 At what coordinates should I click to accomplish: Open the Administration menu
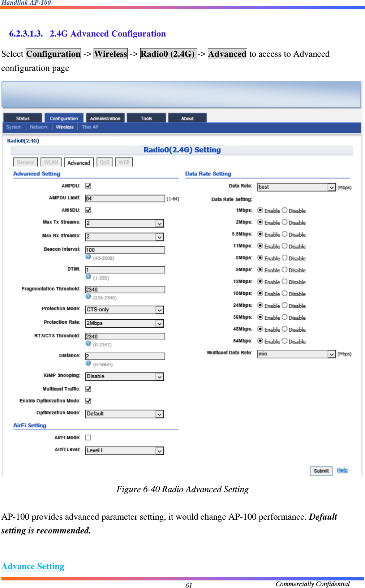105,118
